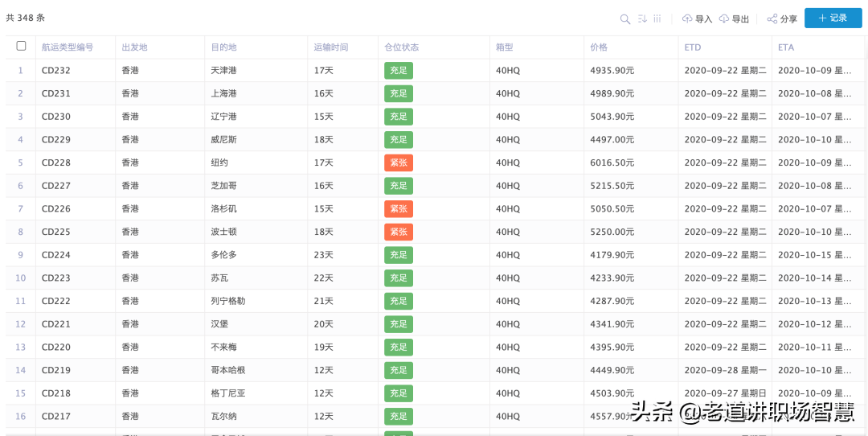This screenshot has height=436, width=868.
Task: Click 紧张 status tag in CD228 row
Action: point(399,162)
